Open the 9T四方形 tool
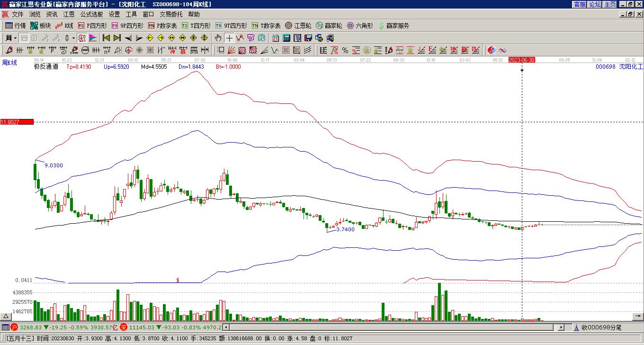Image resolution: width=644 pixels, height=345 pixels. pos(231,26)
